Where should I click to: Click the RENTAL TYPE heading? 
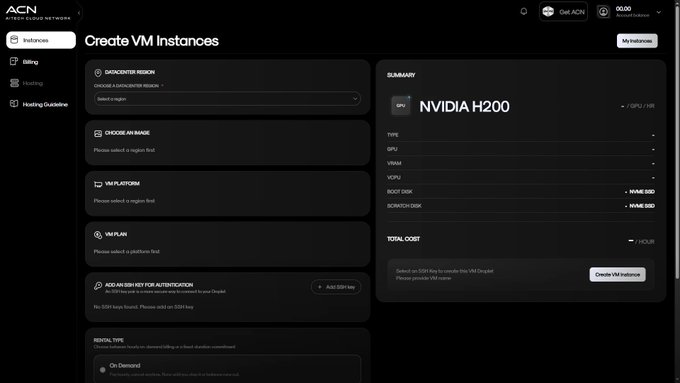(x=108, y=340)
